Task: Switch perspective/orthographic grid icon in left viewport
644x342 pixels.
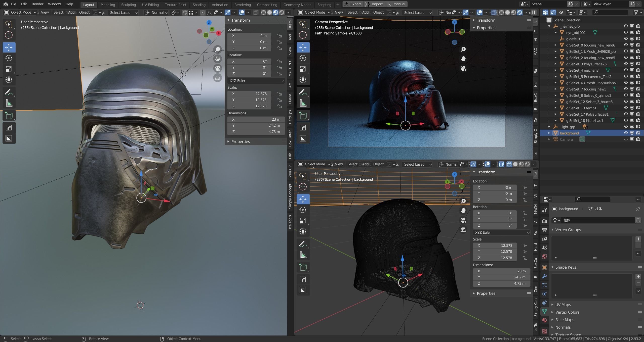Action: point(218,78)
